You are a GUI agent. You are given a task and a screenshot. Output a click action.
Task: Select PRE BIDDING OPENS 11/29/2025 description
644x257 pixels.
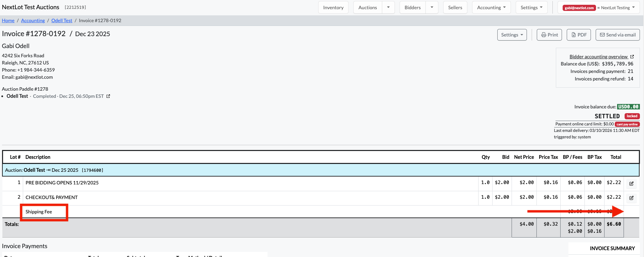pos(62,183)
